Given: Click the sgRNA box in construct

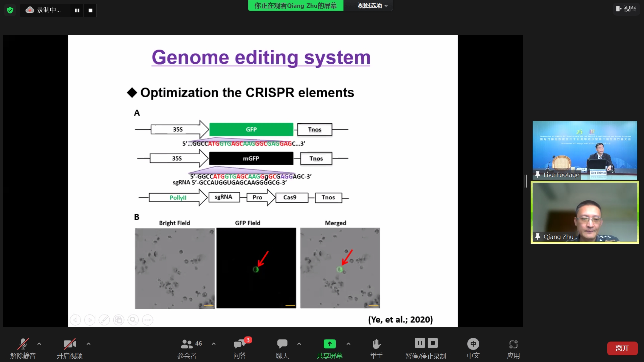Looking at the screenshot, I should (x=223, y=197).
